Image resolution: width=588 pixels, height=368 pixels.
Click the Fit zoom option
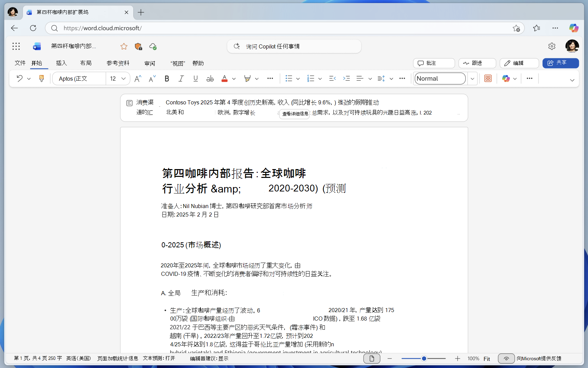[x=487, y=359]
